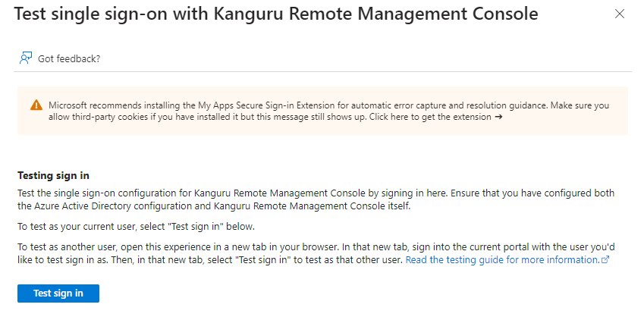Click the panel title mentioning Kanguru Remote Management Console
644x317 pixels.
click(x=276, y=14)
